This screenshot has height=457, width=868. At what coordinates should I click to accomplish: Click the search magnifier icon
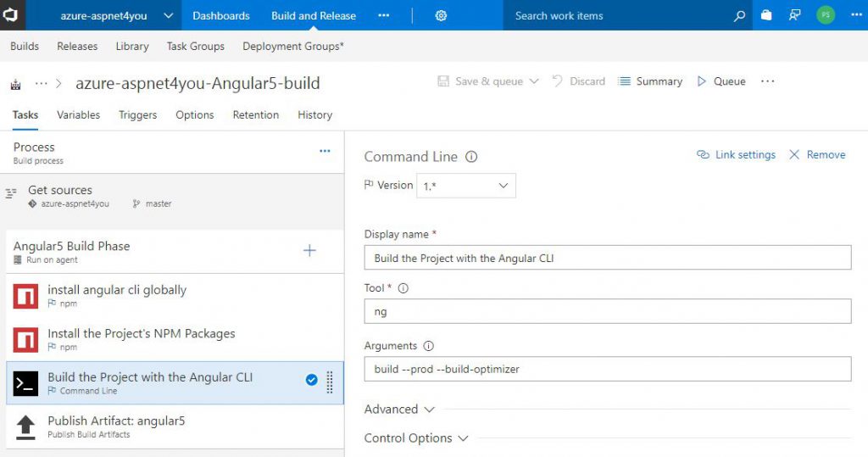click(x=739, y=16)
